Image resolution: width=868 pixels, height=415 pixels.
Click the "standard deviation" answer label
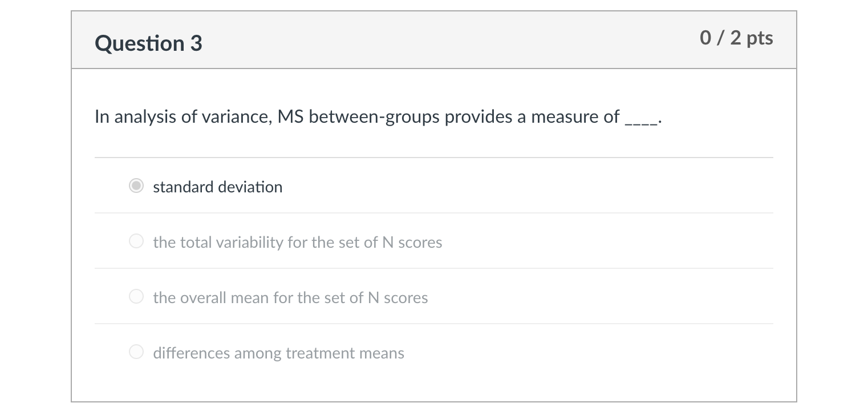coord(217,187)
